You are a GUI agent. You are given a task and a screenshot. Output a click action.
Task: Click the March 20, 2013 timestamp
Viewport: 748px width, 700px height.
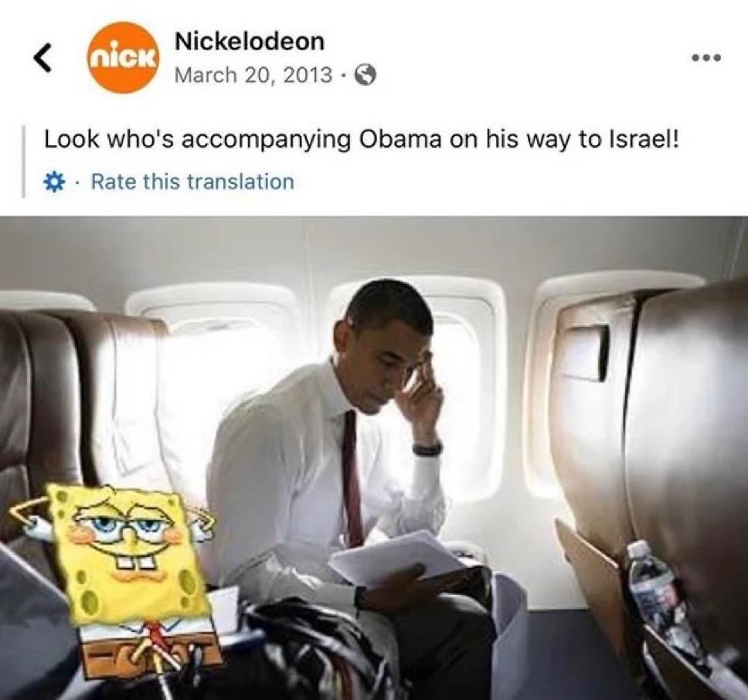253,75
